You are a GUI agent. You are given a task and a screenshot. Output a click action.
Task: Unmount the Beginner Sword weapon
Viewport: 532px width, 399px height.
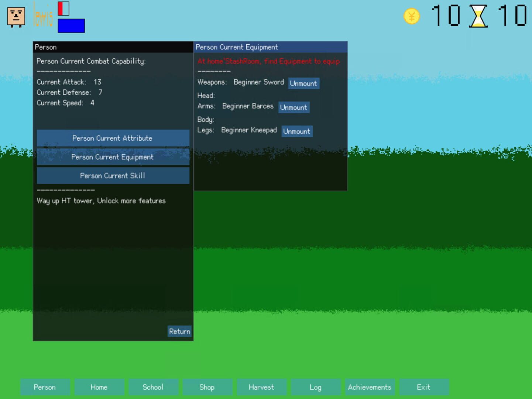pos(303,83)
